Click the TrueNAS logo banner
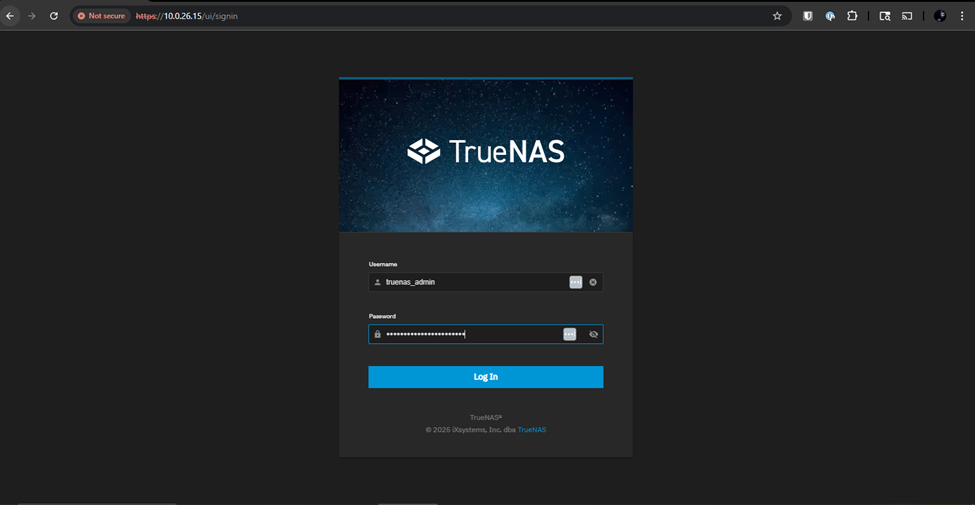975x505 pixels. 486,152
